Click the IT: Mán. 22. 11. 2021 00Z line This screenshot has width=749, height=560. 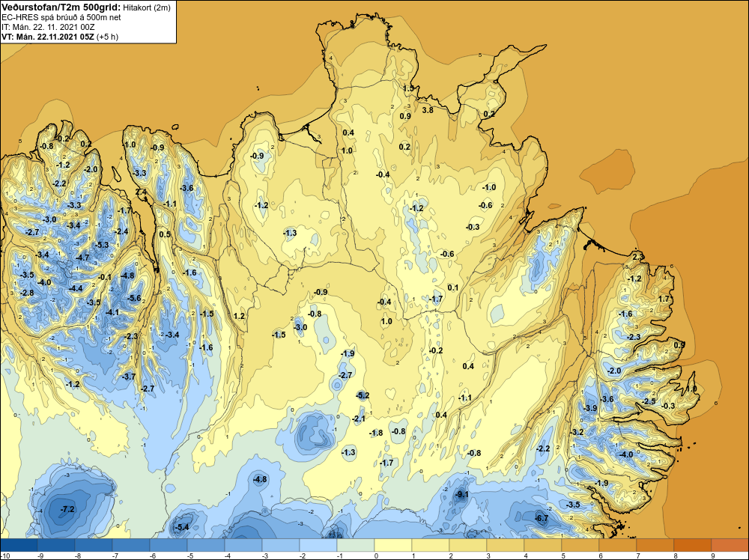(x=48, y=27)
